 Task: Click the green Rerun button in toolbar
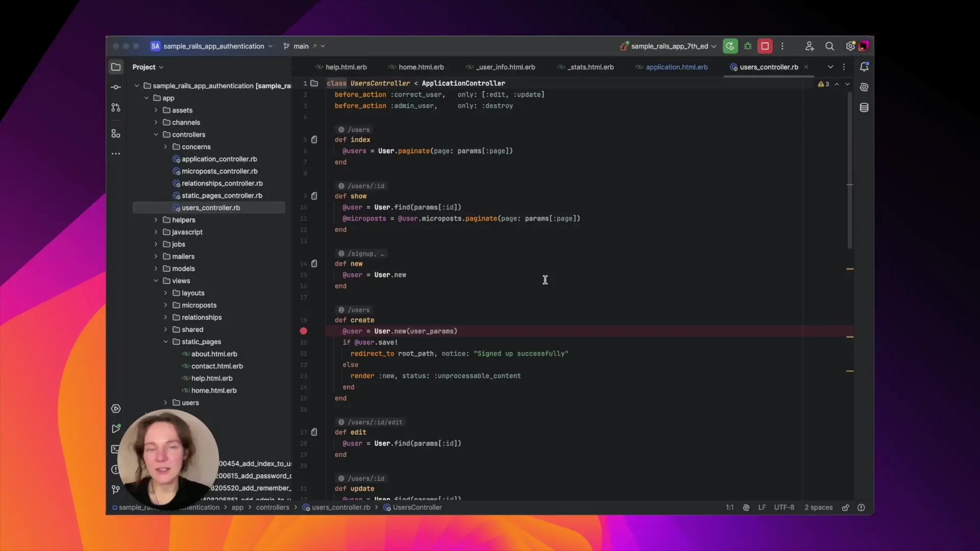coord(730,46)
